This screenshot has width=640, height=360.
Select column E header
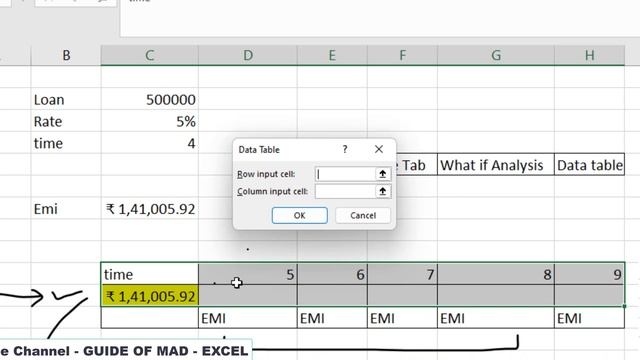click(332, 55)
